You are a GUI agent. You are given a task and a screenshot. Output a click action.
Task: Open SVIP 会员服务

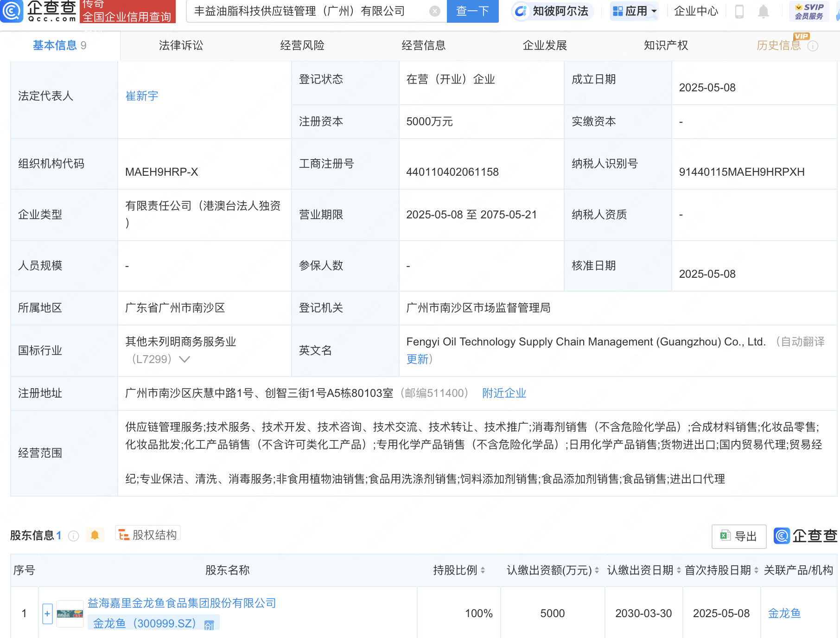(x=809, y=11)
